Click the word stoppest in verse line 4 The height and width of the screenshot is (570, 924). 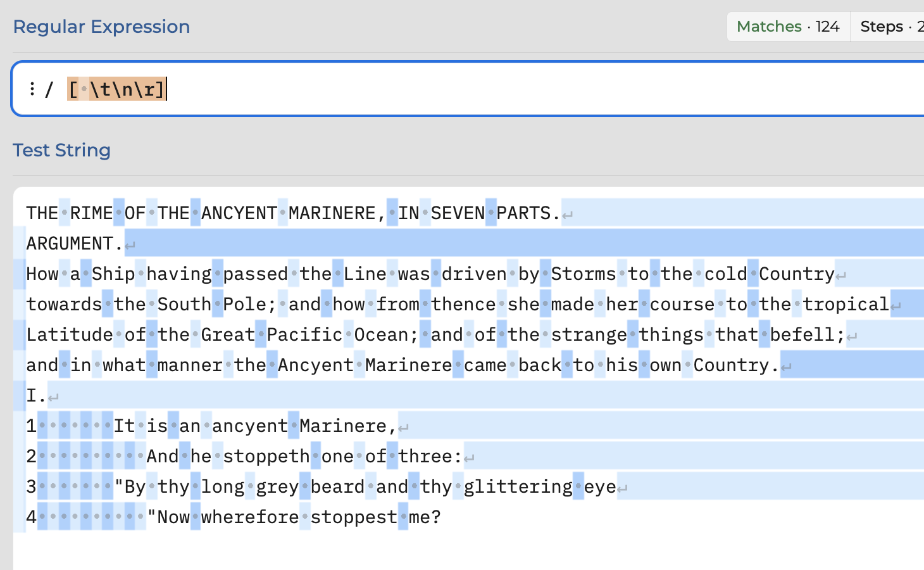coord(354,517)
